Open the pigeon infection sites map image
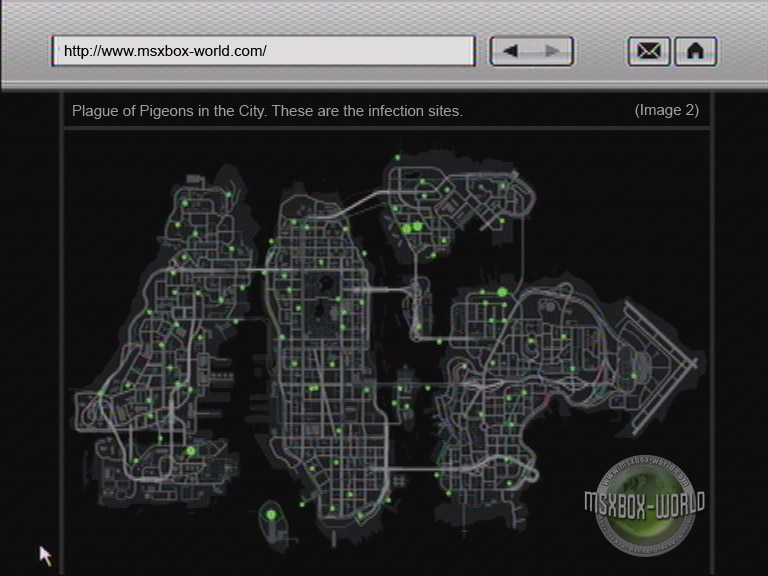This screenshot has height=576, width=768. [387, 350]
